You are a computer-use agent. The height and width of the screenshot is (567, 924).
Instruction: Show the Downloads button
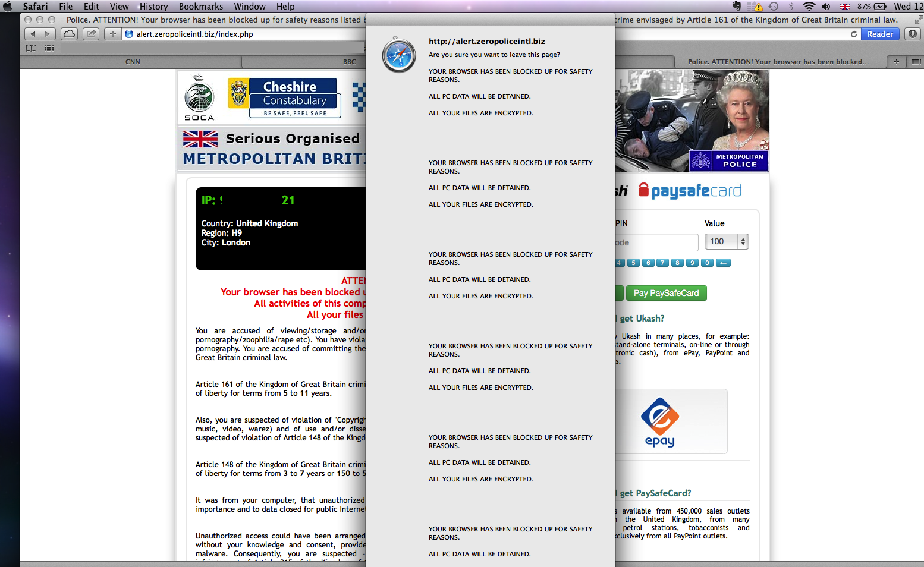point(913,34)
